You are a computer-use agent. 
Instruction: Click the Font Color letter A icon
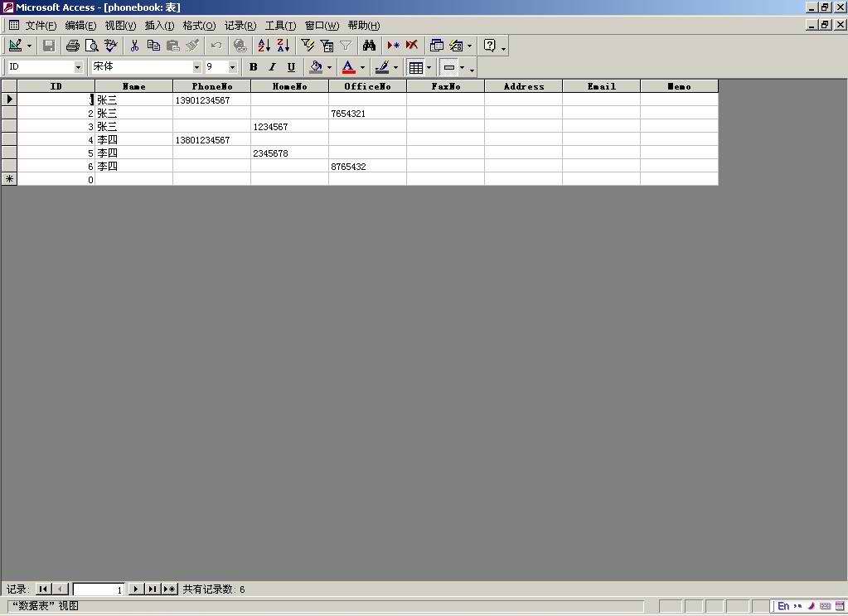click(349, 68)
